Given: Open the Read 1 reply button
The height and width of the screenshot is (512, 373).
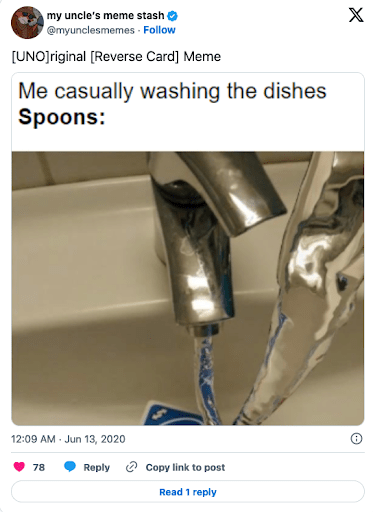Looking at the screenshot, I should (188, 492).
